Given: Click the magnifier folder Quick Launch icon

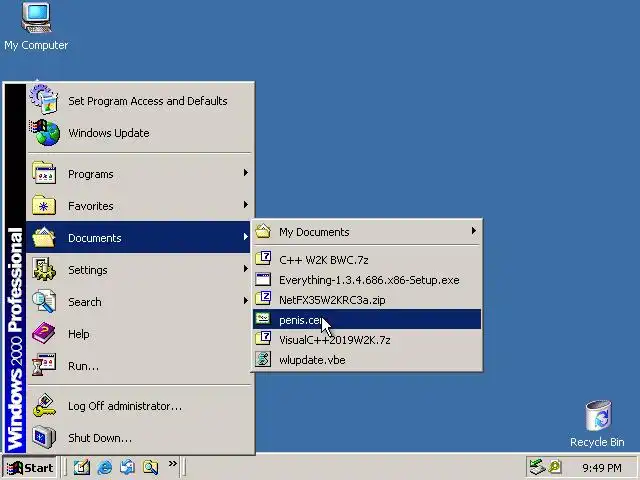Looking at the screenshot, I should 150,467.
